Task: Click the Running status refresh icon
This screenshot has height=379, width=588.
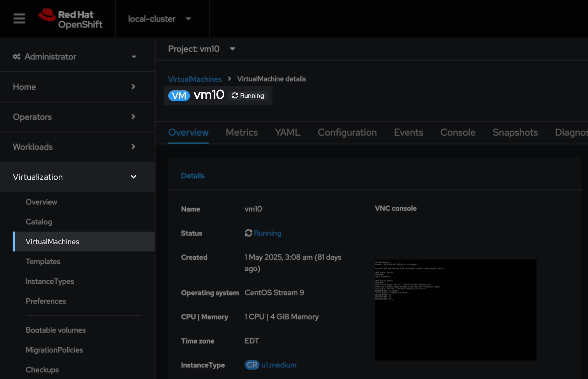Action: tap(235, 95)
